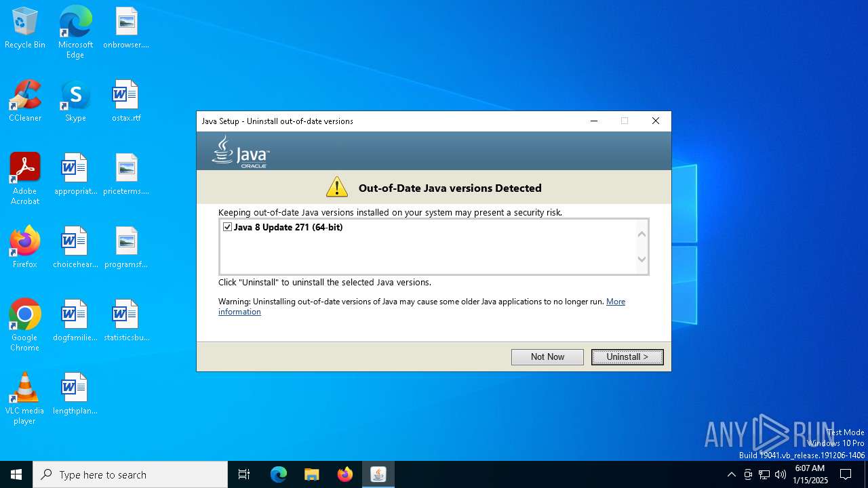Select the onbrowser image file icon
Viewport: 868px width, 488px height.
[x=126, y=28]
